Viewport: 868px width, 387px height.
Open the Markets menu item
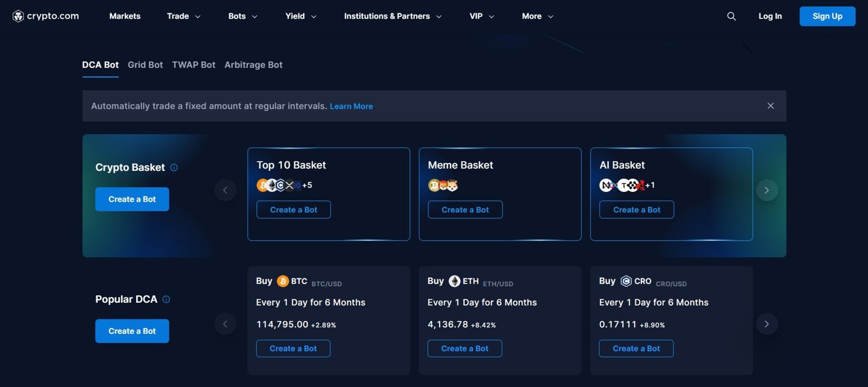pyautogui.click(x=125, y=16)
